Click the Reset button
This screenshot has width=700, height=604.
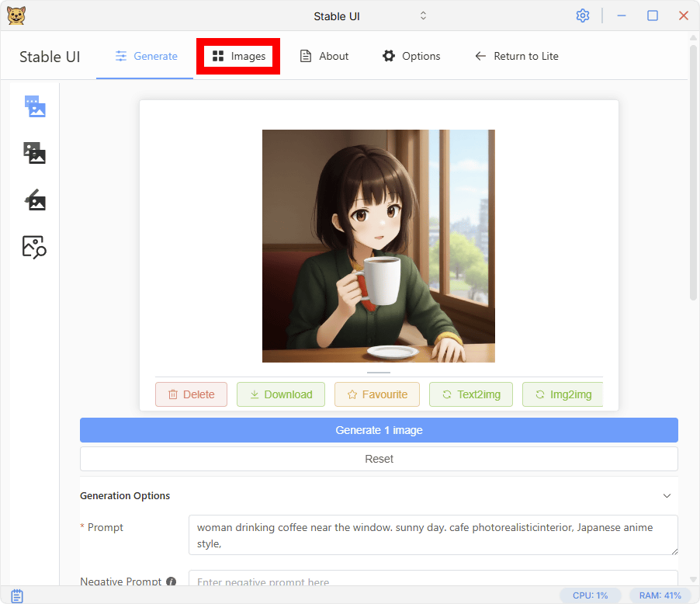click(379, 459)
